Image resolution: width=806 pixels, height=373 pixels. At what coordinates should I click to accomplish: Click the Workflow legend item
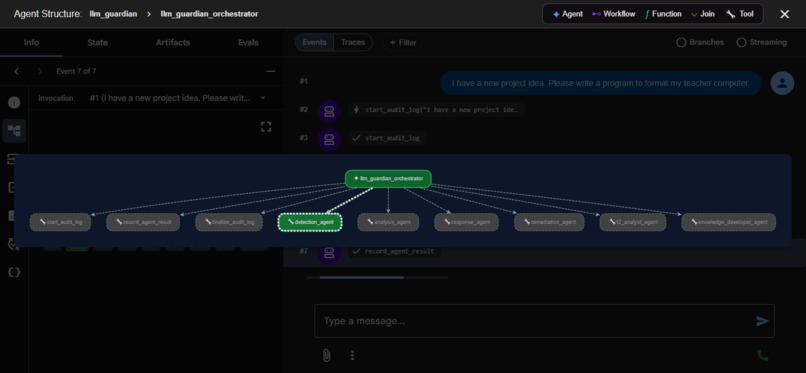click(613, 14)
